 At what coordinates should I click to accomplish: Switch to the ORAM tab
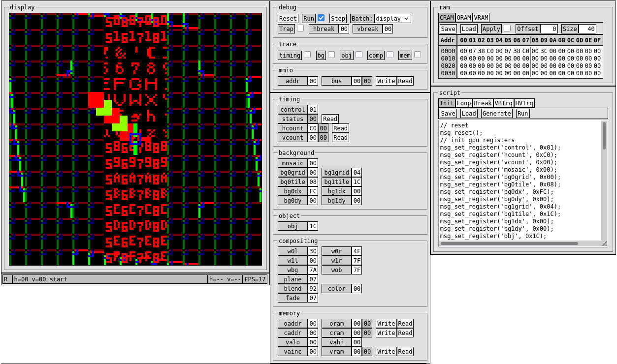tap(464, 17)
